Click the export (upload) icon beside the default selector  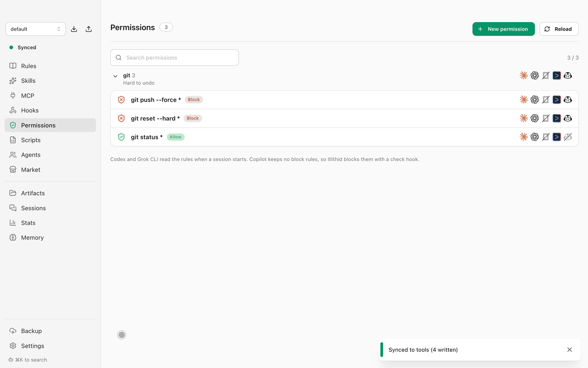click(89, 29)
